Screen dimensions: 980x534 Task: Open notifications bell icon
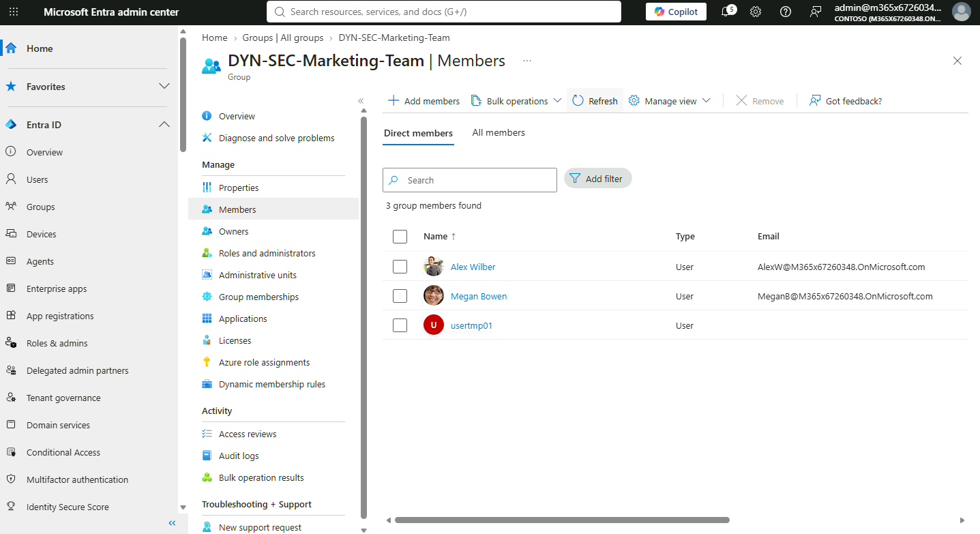point(726,12)
